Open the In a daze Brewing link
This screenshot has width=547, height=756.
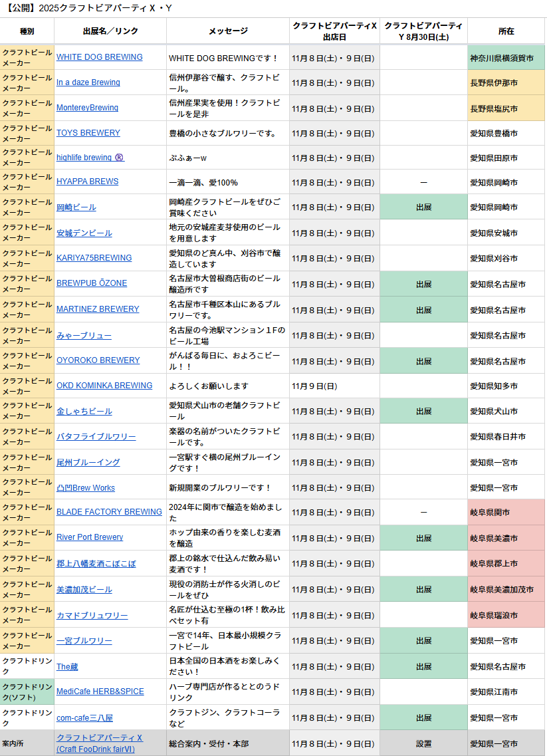coord(88,82)
